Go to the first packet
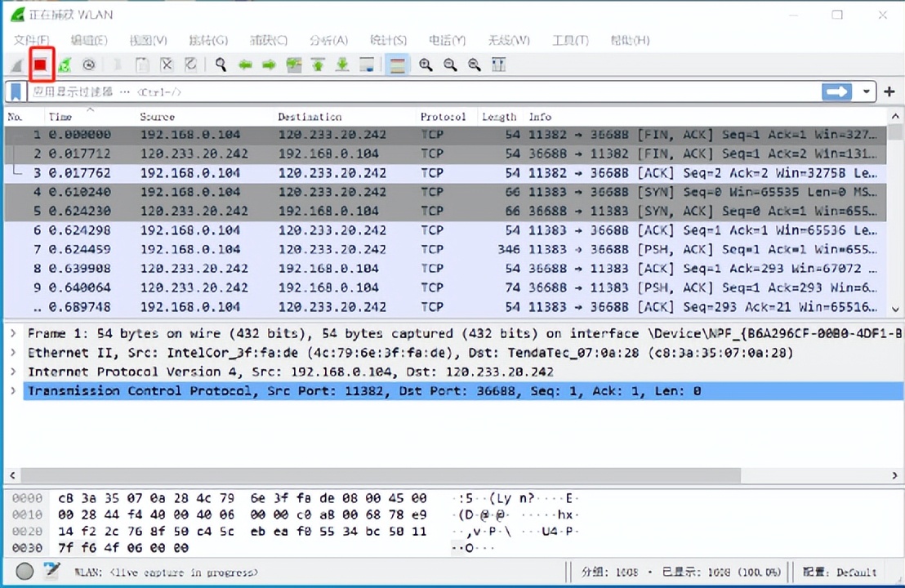The height and width of the screenshot is (588, 905). (318, 65)
